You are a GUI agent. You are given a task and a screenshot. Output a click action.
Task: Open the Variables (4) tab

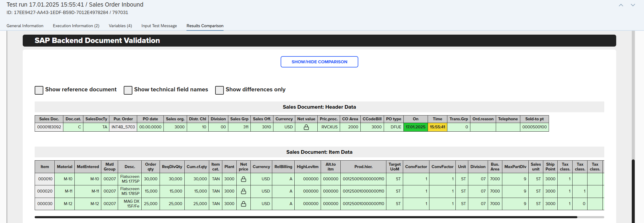[120, 26]
